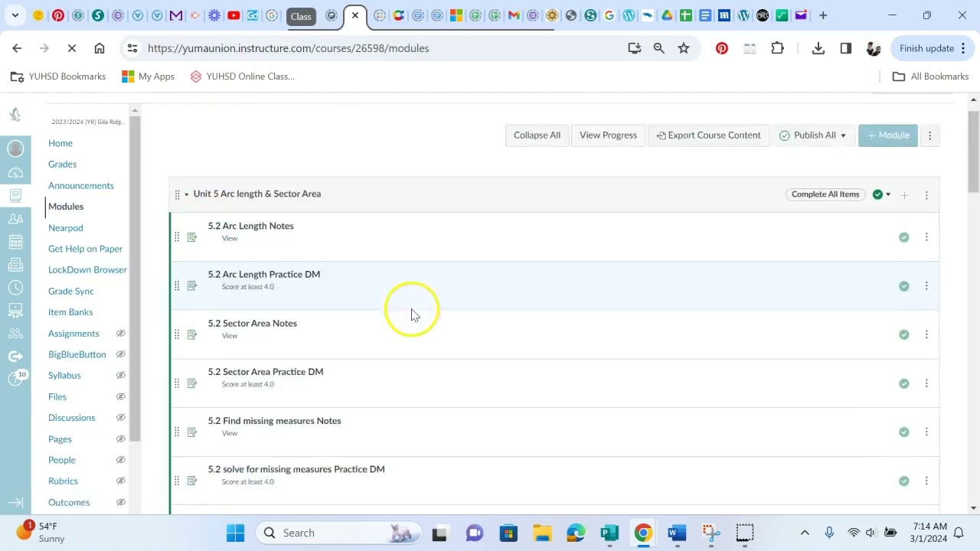This screenshot has width=980, height=551.
Task: Open LockDown Browser in the course menu
Action: [x=87, y=270]
